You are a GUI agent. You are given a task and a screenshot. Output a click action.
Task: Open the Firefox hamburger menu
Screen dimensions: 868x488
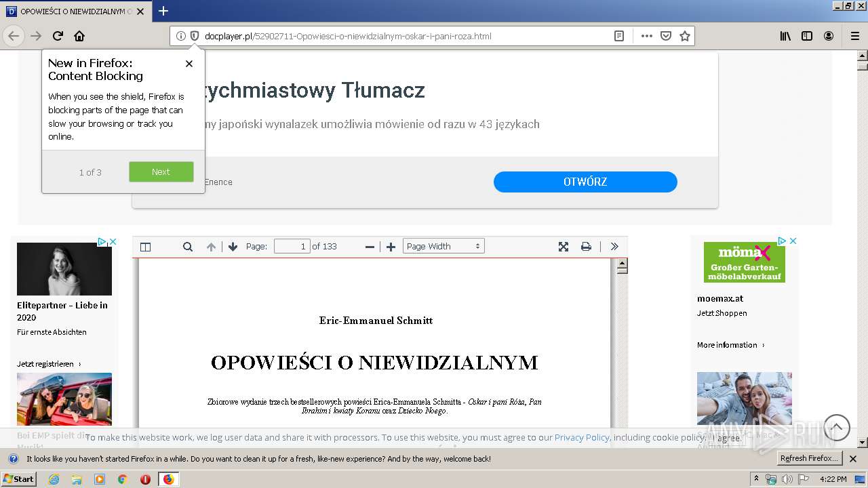click(x=854, y=36)
